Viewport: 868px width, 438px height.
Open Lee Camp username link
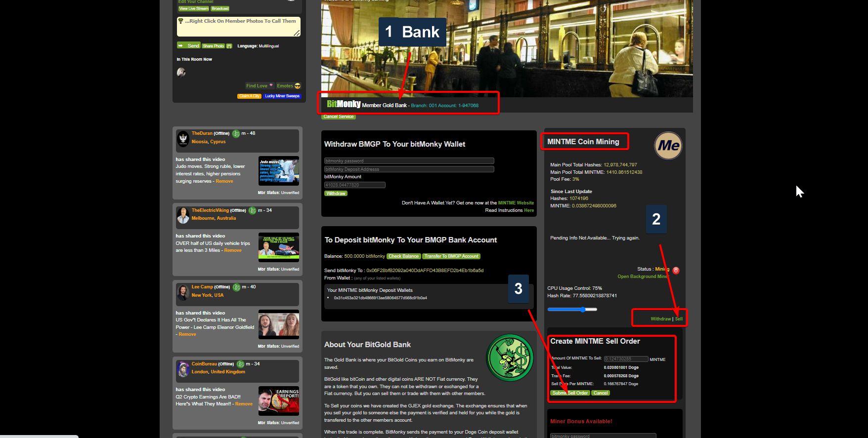tap(202, 287)
